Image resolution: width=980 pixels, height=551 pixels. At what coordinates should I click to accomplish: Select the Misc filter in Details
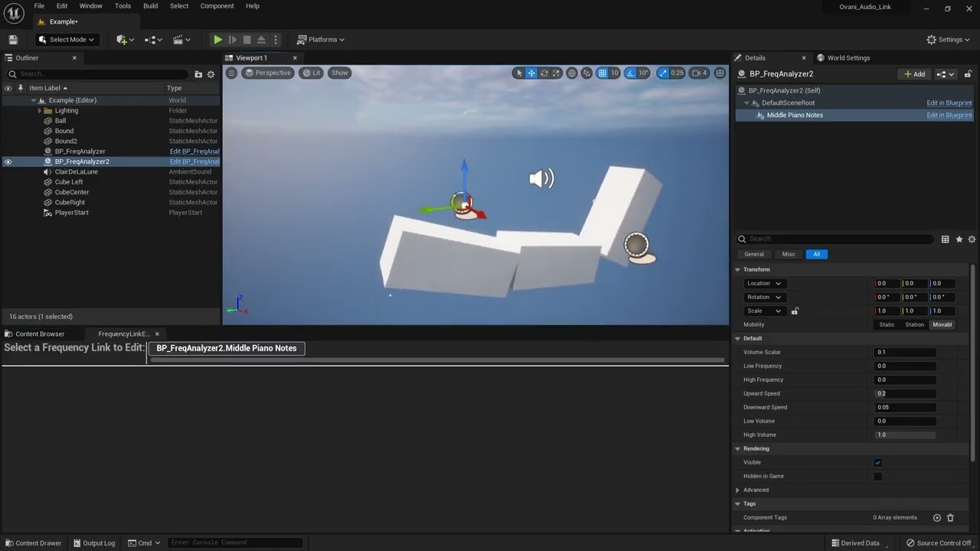789,254
